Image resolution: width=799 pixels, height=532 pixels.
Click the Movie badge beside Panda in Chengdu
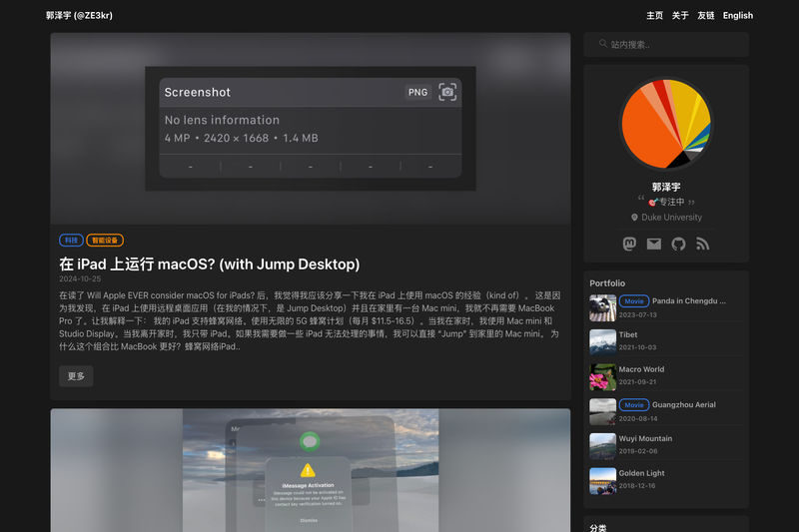pos(634,300)
